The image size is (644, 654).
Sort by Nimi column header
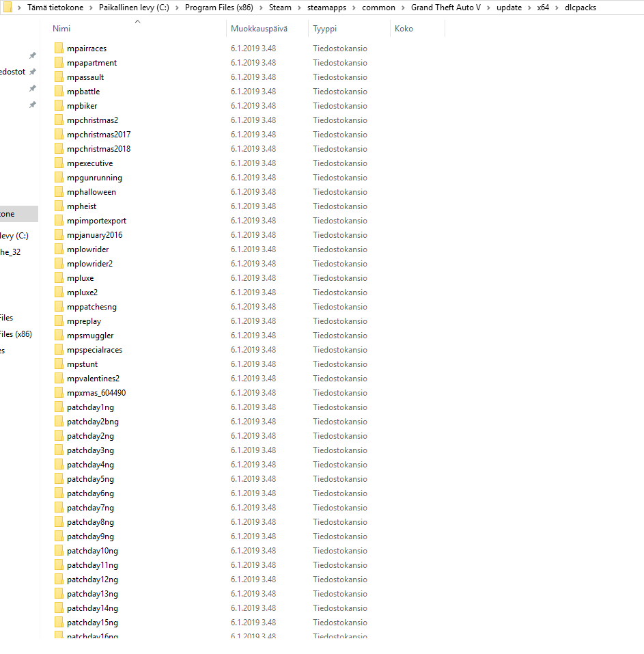click(61, 29)
